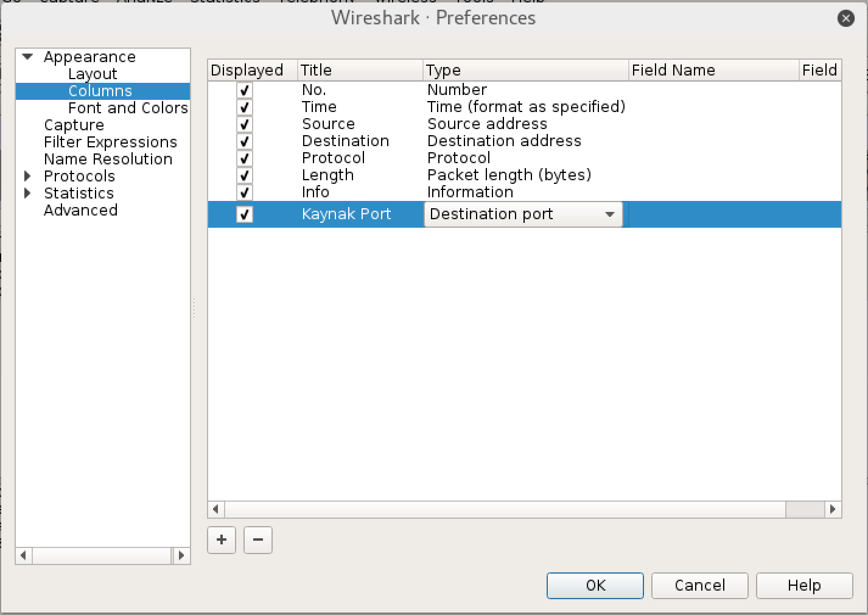The height and width of the screenshot is (615, 868).
Task: Click the 'Source address' type cell
Action: point(487,124)
